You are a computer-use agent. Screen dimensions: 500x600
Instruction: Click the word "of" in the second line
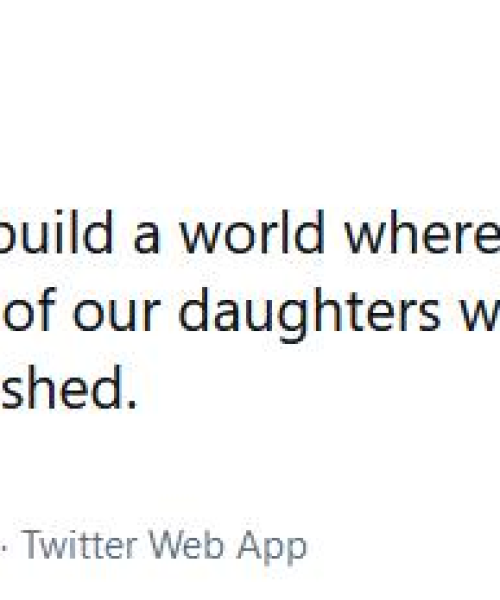click(29, 310)
